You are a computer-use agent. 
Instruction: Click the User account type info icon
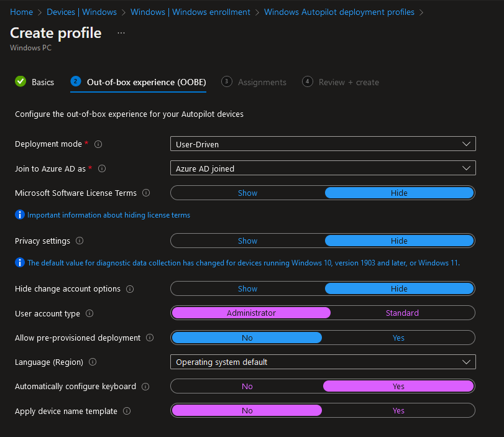coord(89,313)
